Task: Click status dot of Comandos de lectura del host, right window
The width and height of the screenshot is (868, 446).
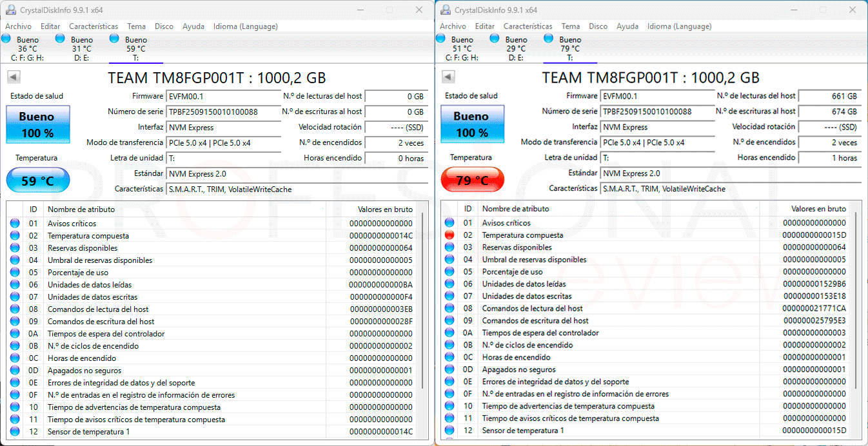Action: pyautogui.click(x=449, y=309)
